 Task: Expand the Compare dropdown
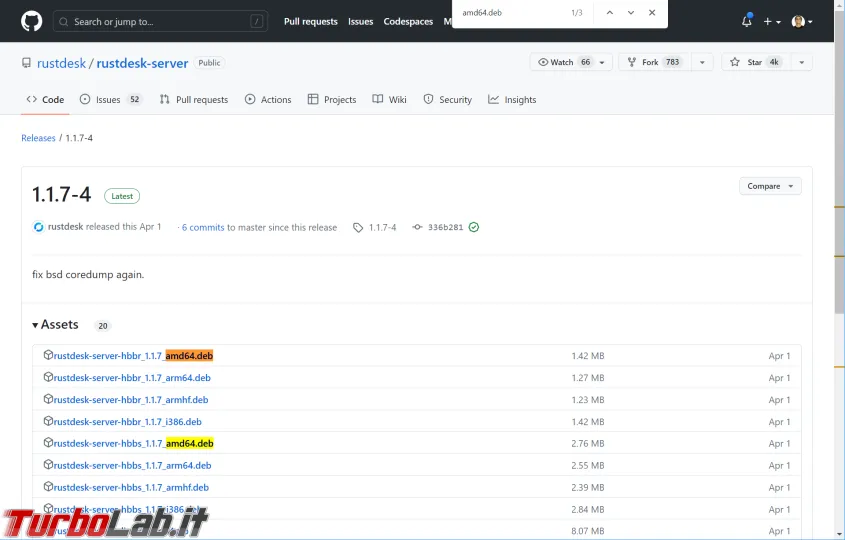point(770,186)
